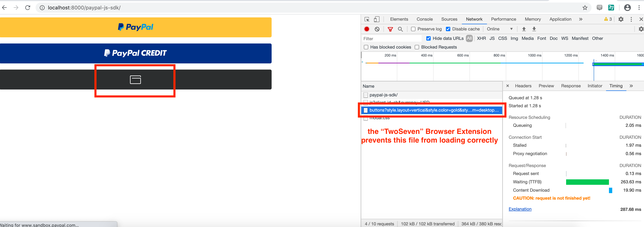This screenshot has width=644, height=227.
Task: Click the 1400 ms marker in overview timeline
Action: (607, 55)
